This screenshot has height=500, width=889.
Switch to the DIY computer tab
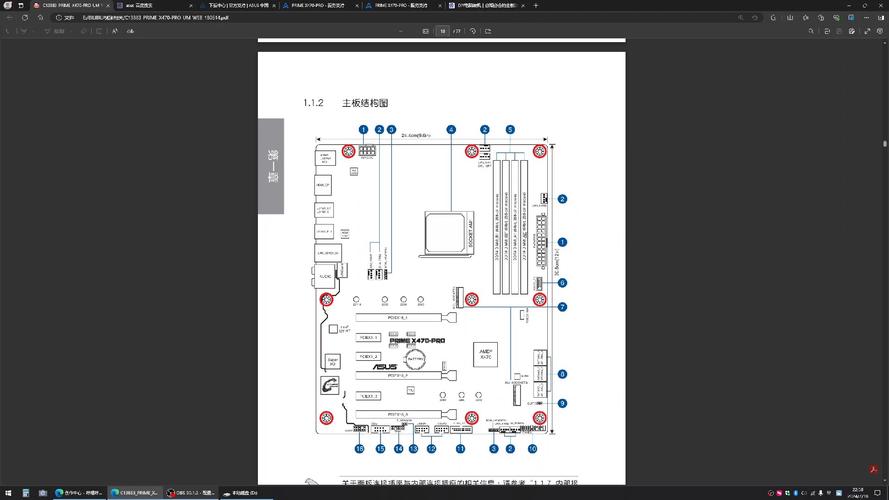click(485, 5)
